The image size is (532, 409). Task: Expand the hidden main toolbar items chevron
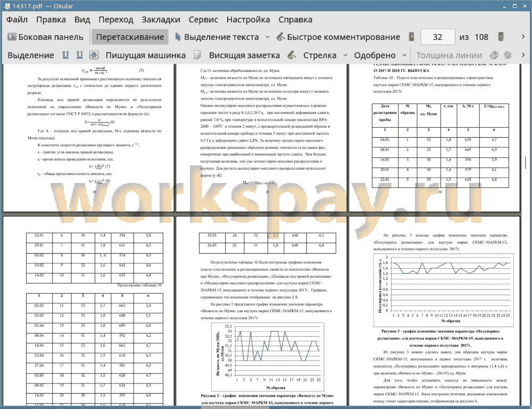click(523, 37)
